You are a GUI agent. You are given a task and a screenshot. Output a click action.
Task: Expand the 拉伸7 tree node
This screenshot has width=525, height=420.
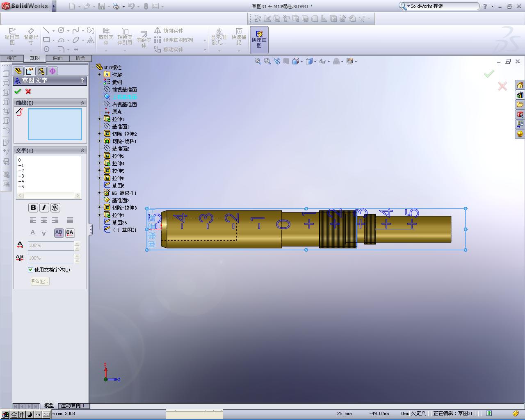tap(99, 215)
